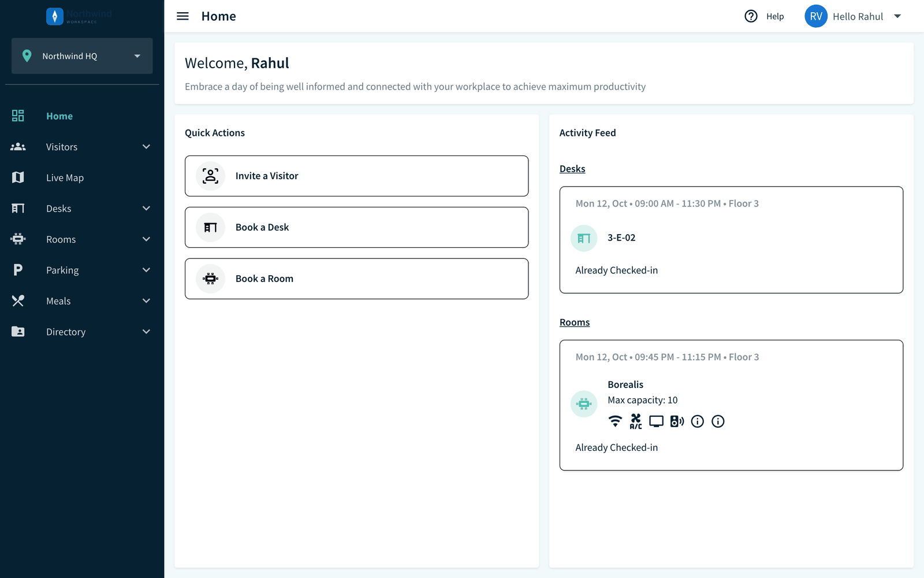
Task: Click the Help link in header
Action: click(775, 17)
